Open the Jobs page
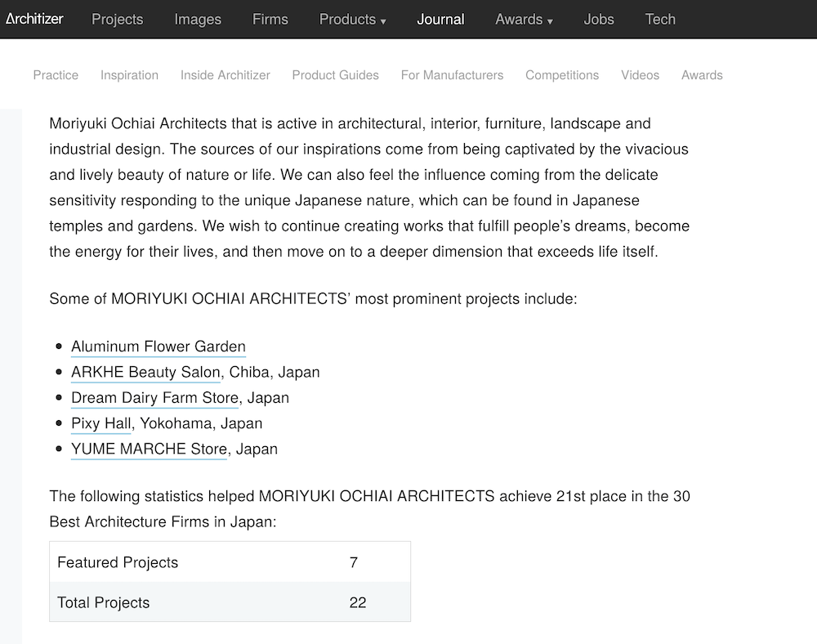This screenshot has width=817, height=644. [x=599, y=20]
